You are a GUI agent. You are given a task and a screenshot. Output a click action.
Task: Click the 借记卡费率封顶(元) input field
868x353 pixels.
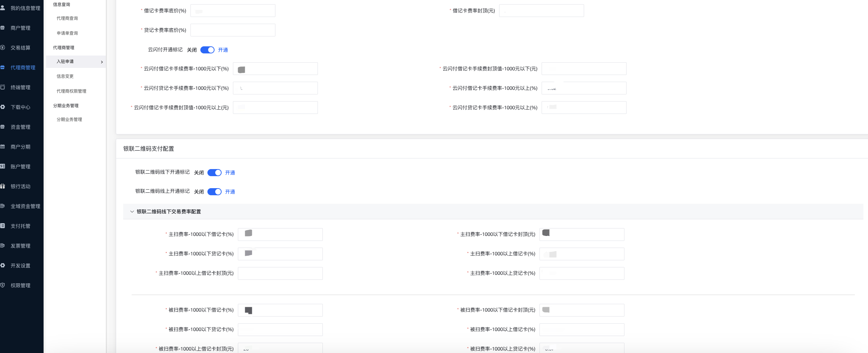[542, 11]
